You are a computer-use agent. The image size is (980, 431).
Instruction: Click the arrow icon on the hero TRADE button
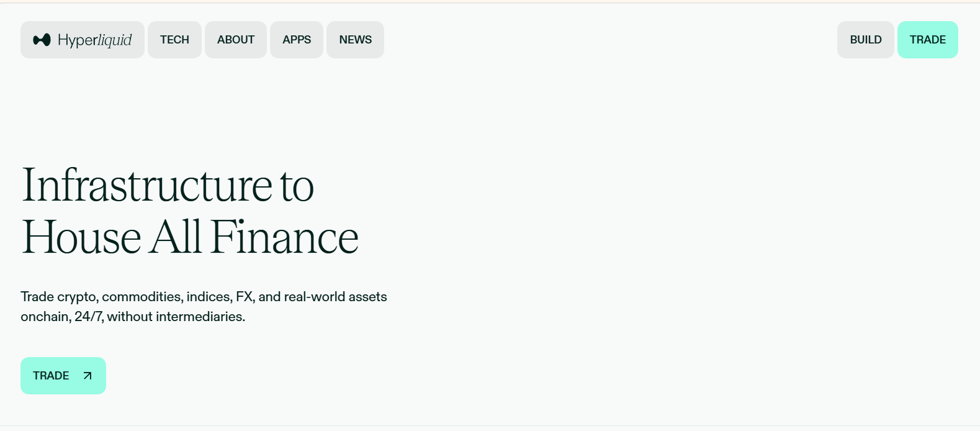(x=88, y=376)
